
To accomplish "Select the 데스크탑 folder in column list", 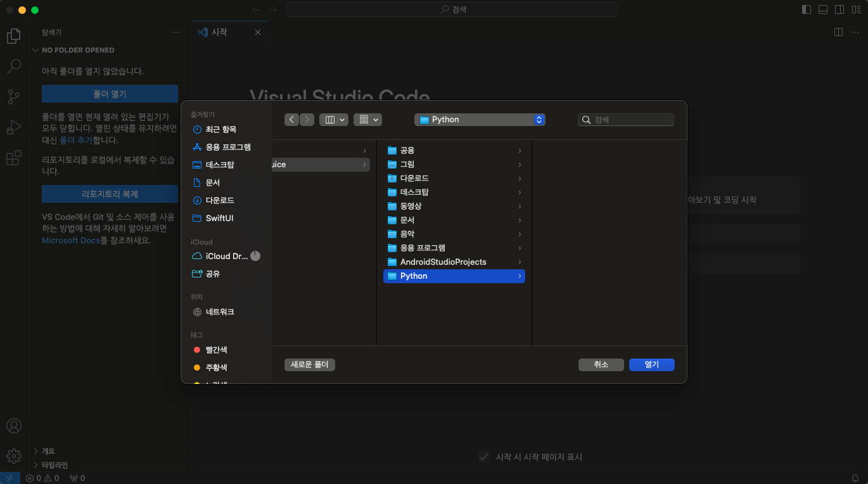I will tap(454, 192).
